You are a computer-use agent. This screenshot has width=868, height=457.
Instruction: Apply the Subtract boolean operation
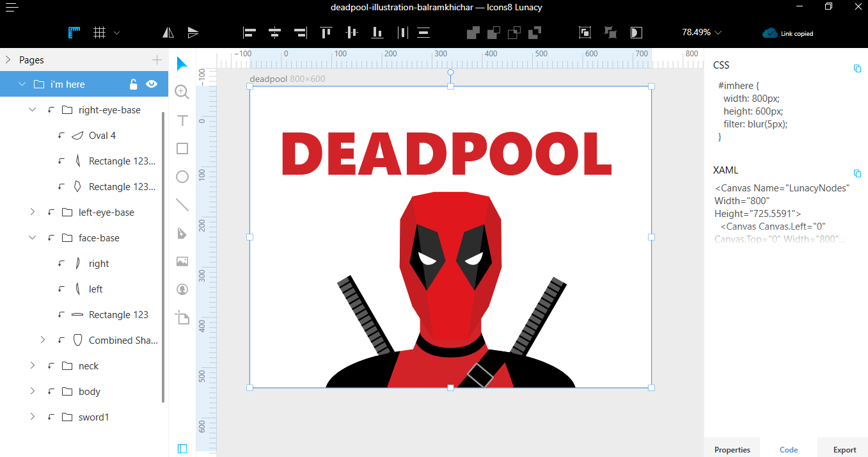click(494, 33)
